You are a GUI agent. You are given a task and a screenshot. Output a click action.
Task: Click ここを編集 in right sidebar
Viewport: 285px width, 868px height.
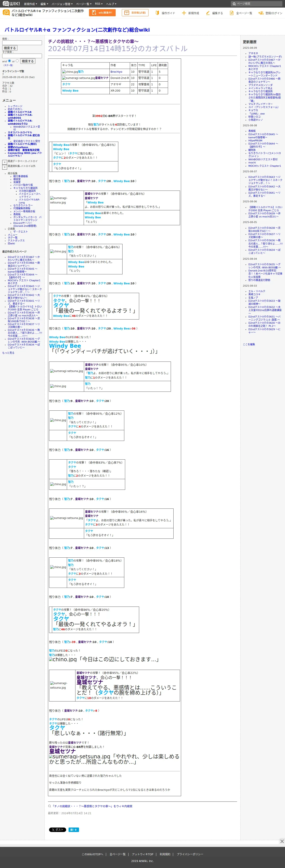[x=249, y=344]
